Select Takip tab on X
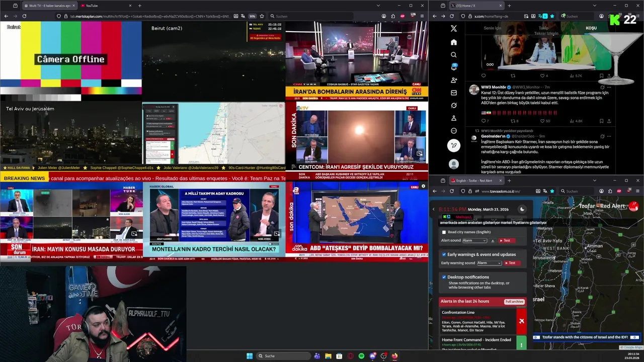This screenshot has width=644, height=362. (543, 28)
